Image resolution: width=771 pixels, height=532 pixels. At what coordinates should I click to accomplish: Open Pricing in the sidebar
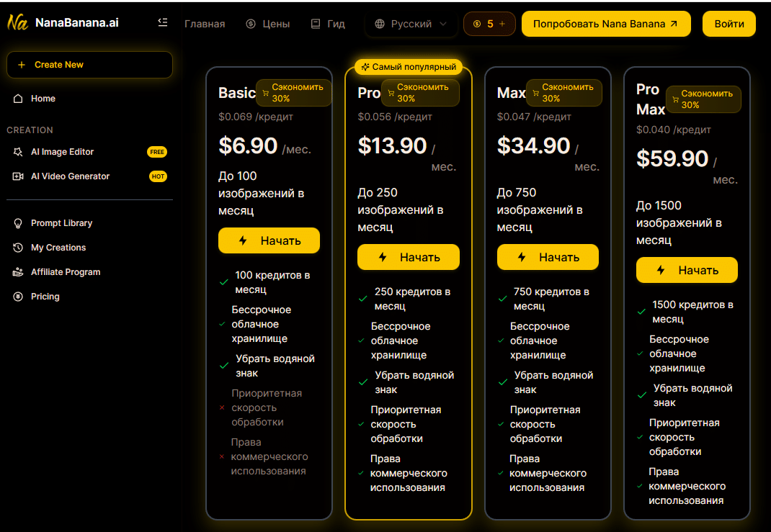[45, 297]
